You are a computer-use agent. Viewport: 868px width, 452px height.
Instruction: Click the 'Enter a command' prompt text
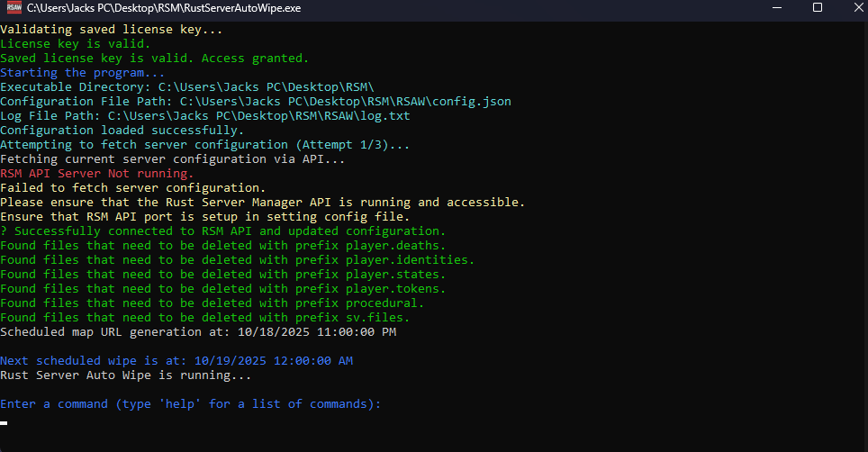click(190, 404)
